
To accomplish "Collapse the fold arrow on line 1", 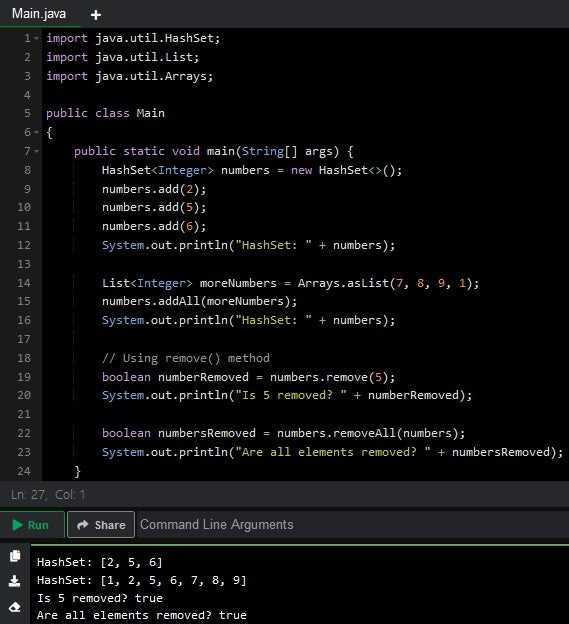I will [36, 38].
